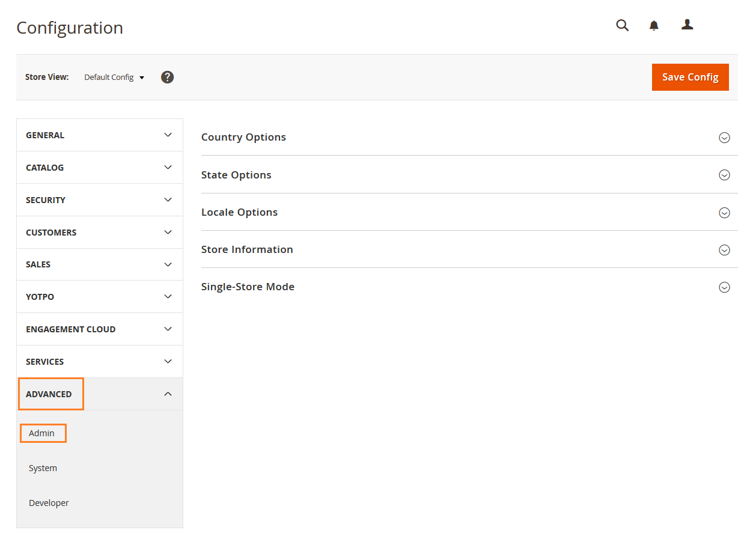The image size is (756, 545).
Task: Open the admin global search
Action: [x=622, y=25]
